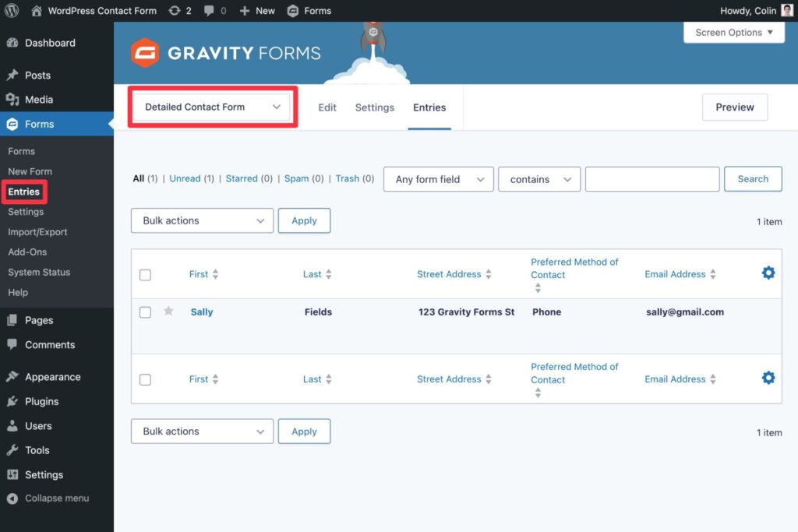Click the Users person icon
This screenshot has height=532, width=798.
[x=12, y=426]
